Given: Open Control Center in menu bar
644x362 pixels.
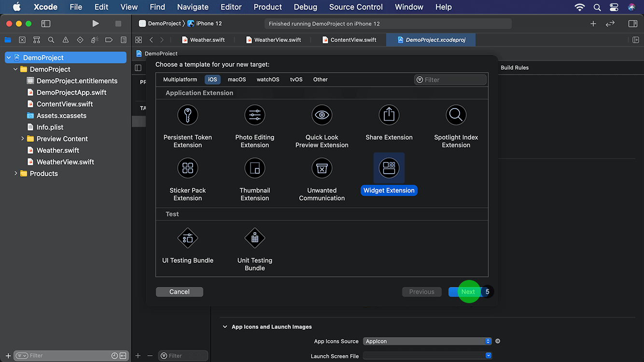Looking at the screenshot, I should [x=614, y=7].
